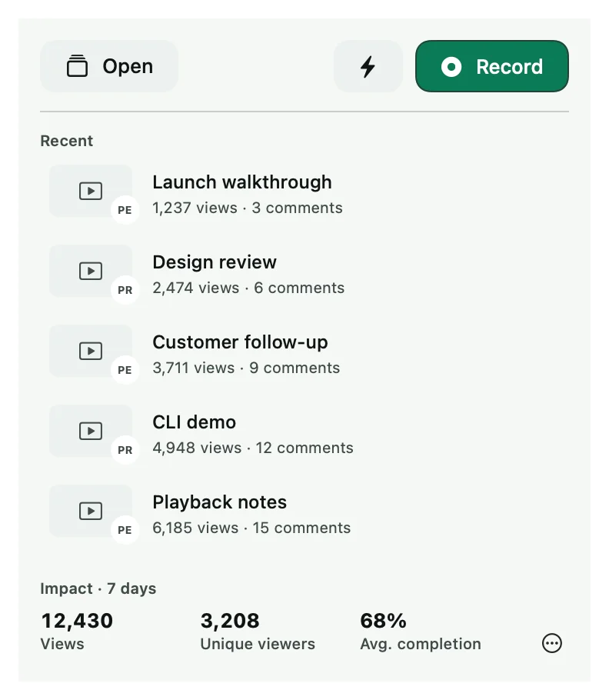Click the 68% Avg. completion stat
The width and height of the screenshot is (609, 700).
pyautogui.click(x=421, y=632)
